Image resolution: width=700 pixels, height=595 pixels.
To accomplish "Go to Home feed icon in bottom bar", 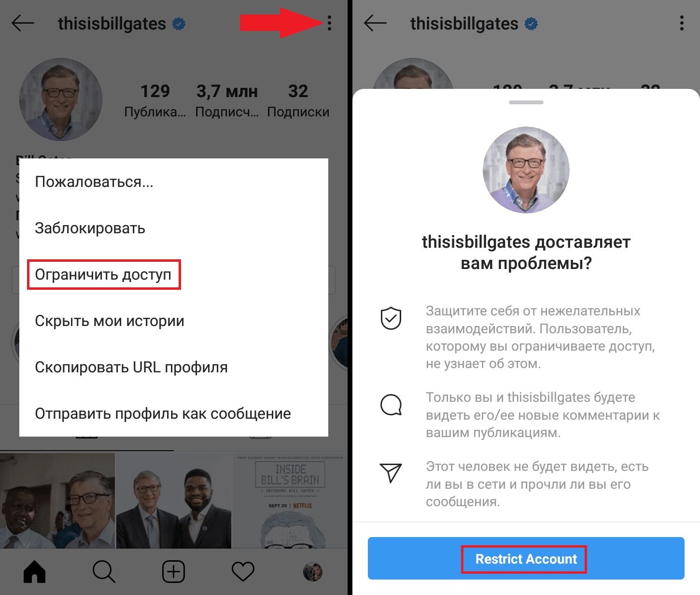I will 35,572.
